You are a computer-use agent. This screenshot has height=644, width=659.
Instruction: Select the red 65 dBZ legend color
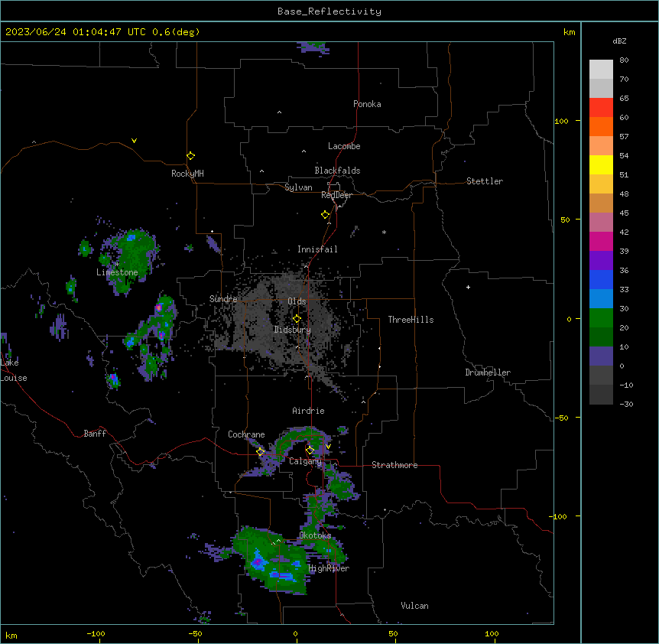coord(601,107)
